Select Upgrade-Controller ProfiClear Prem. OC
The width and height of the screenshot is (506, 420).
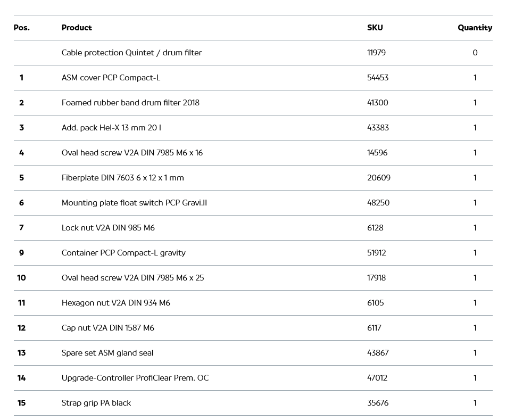click(135, 378)
